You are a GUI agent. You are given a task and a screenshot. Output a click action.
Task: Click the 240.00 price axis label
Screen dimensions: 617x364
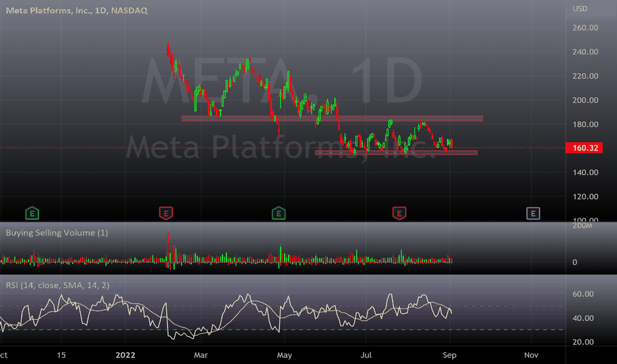585,52
